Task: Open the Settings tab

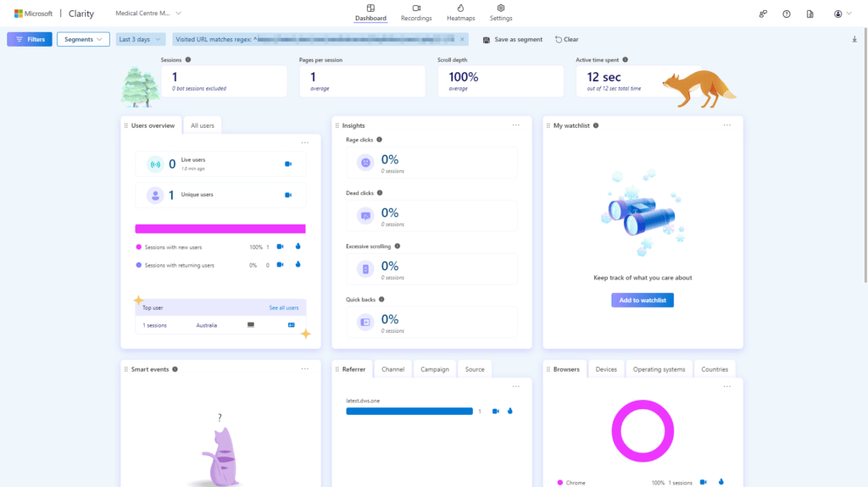Action: pos(501,13)
